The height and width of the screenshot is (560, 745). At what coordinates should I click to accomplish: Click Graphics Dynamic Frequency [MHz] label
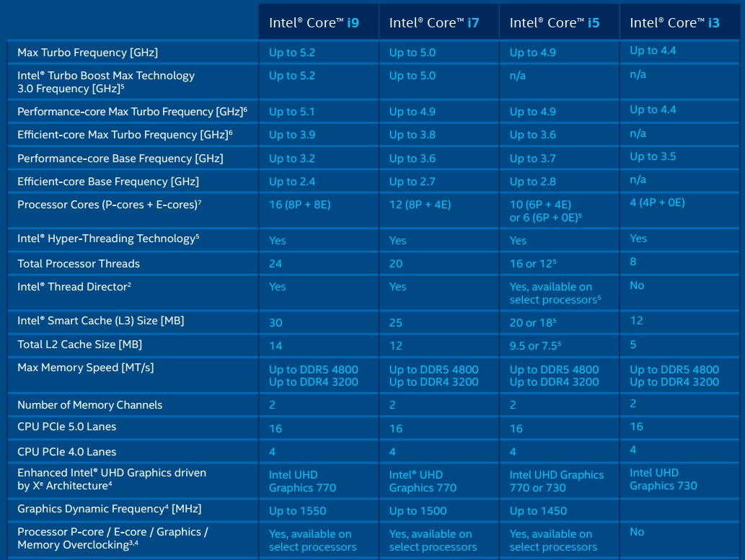pyautogui.click(x=110, y=509)
